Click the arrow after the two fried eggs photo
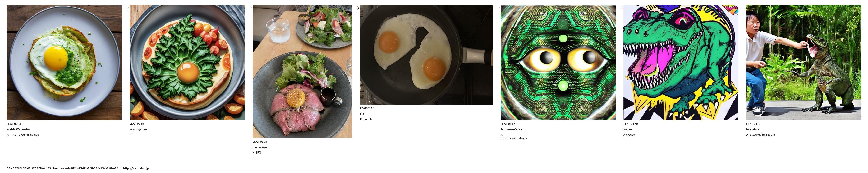 click(x=497, y=8)
